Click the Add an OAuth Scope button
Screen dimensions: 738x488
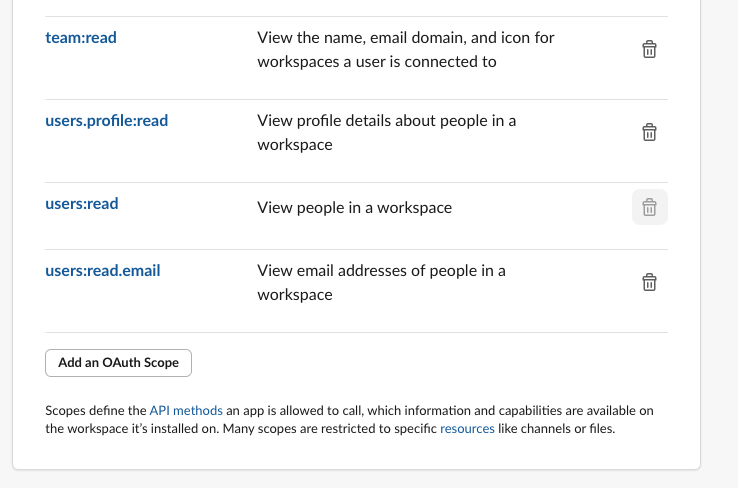point(118,363)
